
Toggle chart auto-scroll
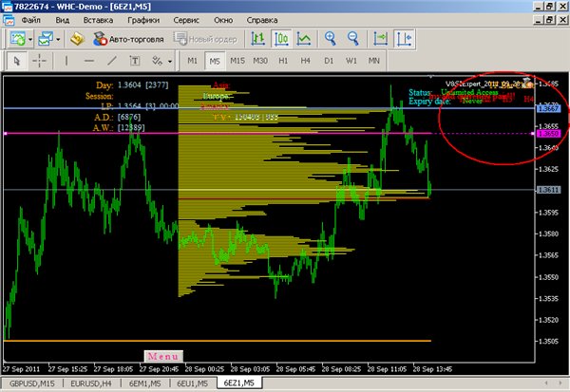(x=381, y=39)
